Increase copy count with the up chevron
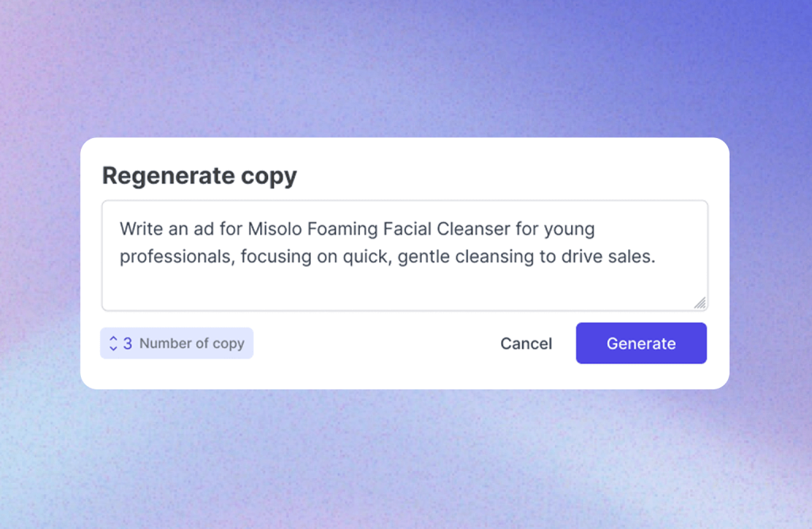The width and height of the screenshot is (812, 529). [113, 339]
